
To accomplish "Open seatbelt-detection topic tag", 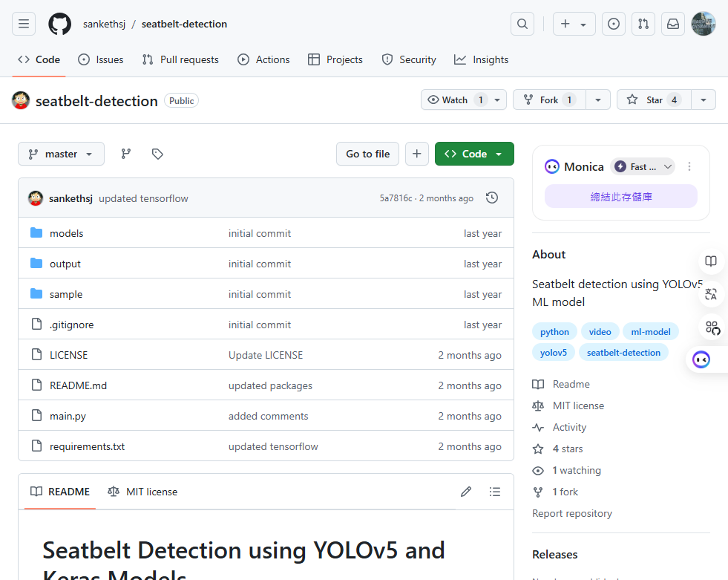I will click(623, 352).
